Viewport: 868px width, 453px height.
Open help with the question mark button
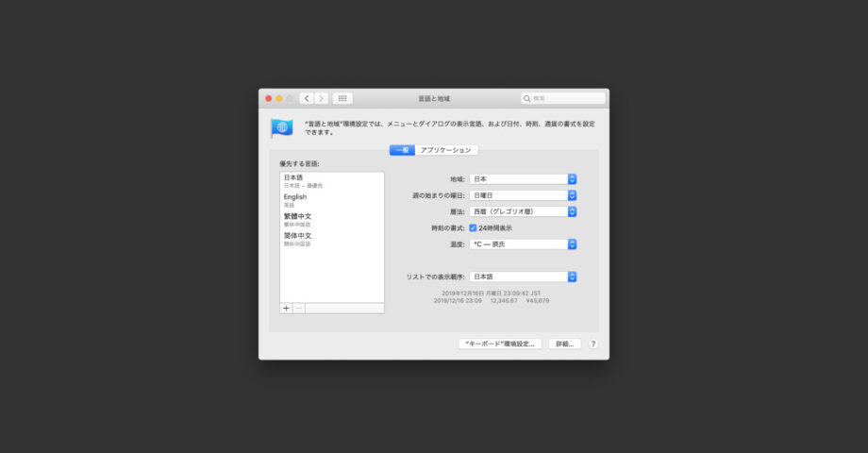coord(593,344)
